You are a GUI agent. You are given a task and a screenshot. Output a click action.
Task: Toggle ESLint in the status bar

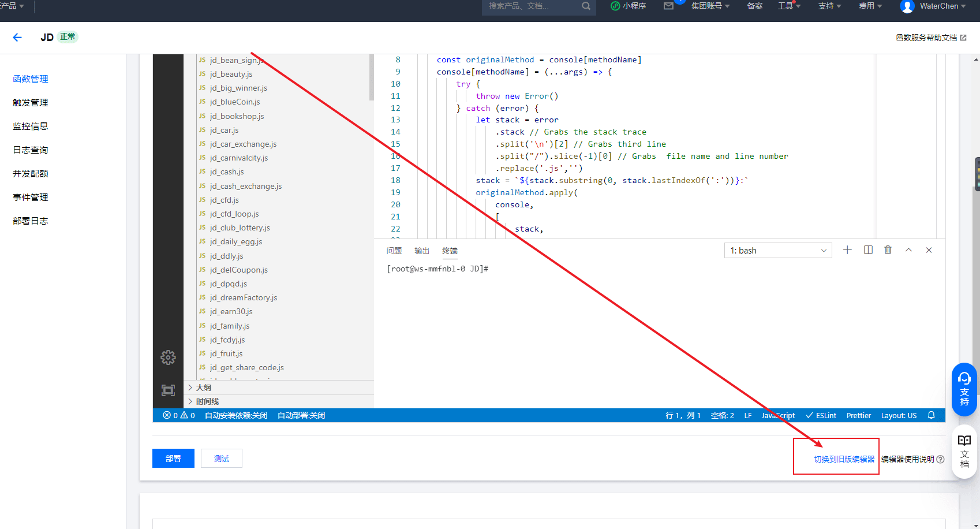coord(821,415)
